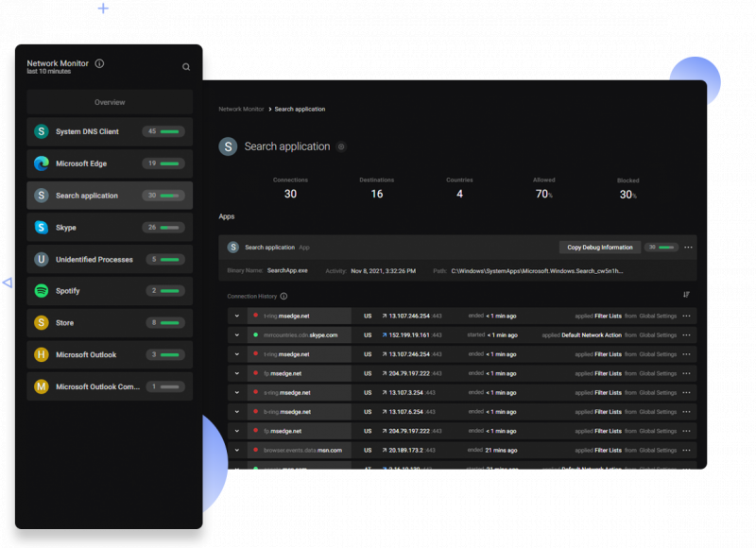Click the Default Network Action text on skype.com row

[592, 335]
